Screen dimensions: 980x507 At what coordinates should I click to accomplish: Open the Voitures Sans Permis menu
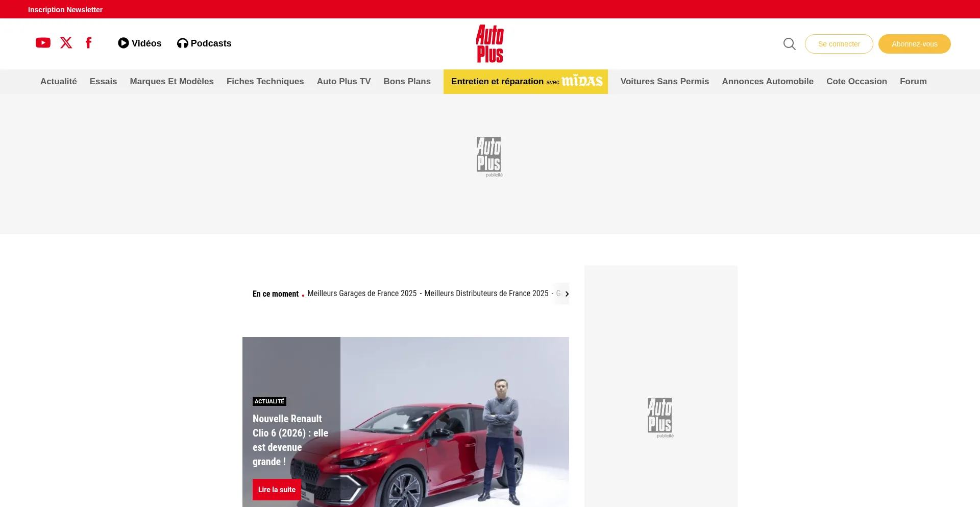coord(665,81)
